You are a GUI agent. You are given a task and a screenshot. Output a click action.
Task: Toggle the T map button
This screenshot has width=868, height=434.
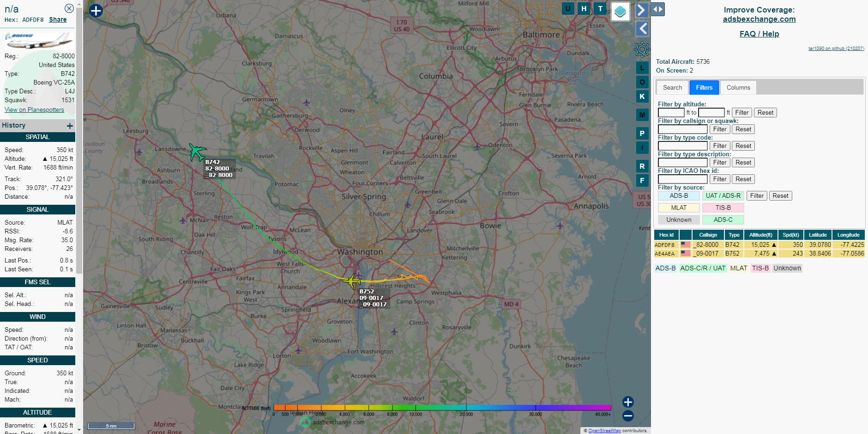click(600, 8)
